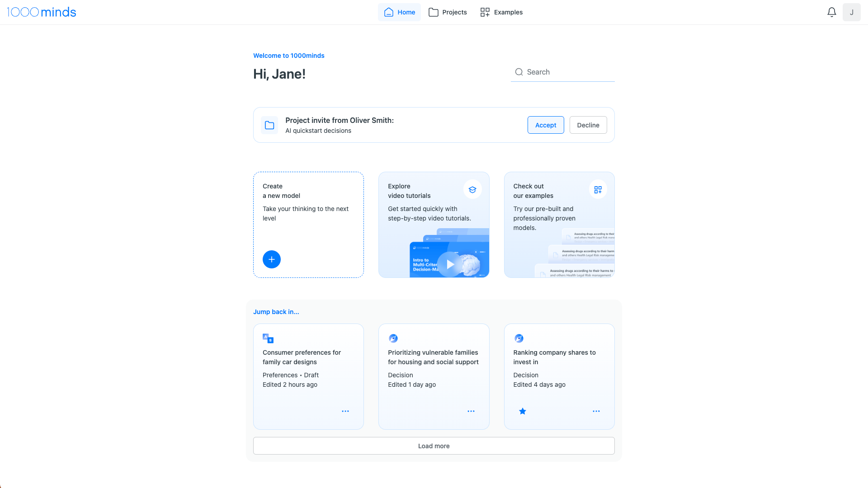Viewport: 868px width, 488px height.
Task: Accept the project invite from Oliver Smith
Action: tap(545, 125)
